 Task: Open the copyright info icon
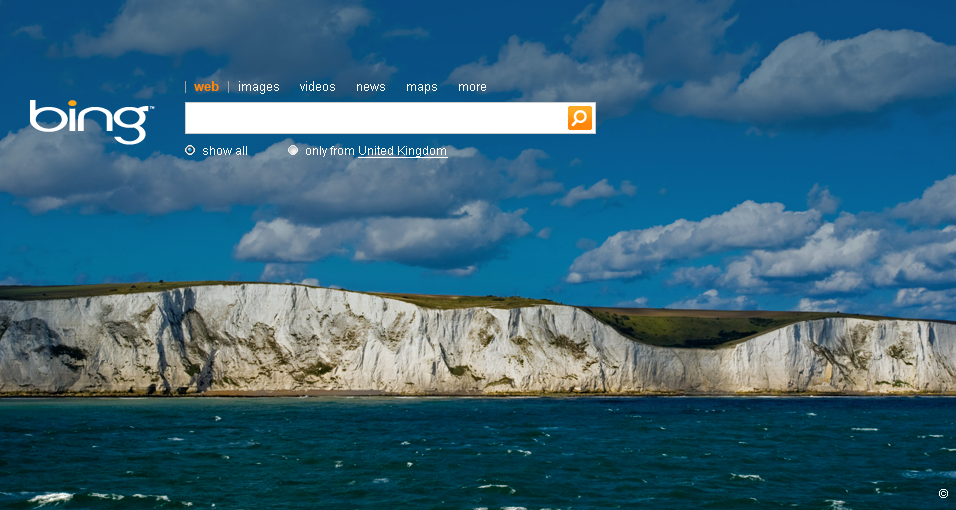(x=943, y=494)
